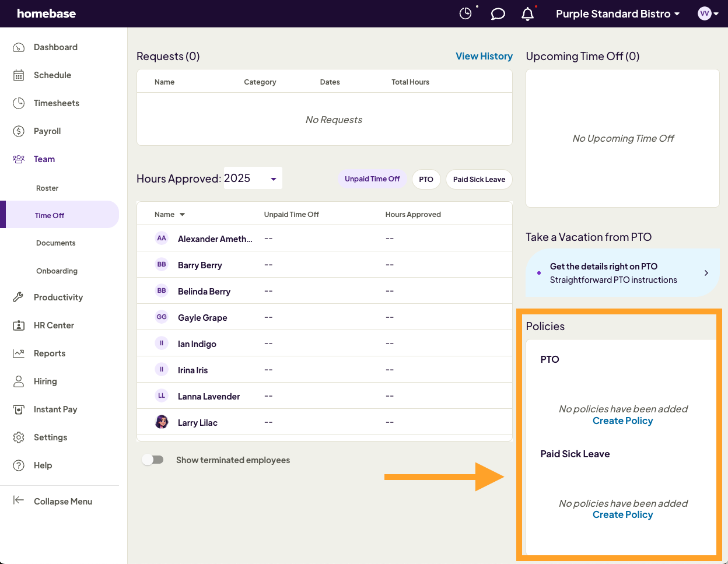The width and height of the screenshot is (728, 564).
Task: Click the time clock icon in header
Action: click(x=466, y=13)
